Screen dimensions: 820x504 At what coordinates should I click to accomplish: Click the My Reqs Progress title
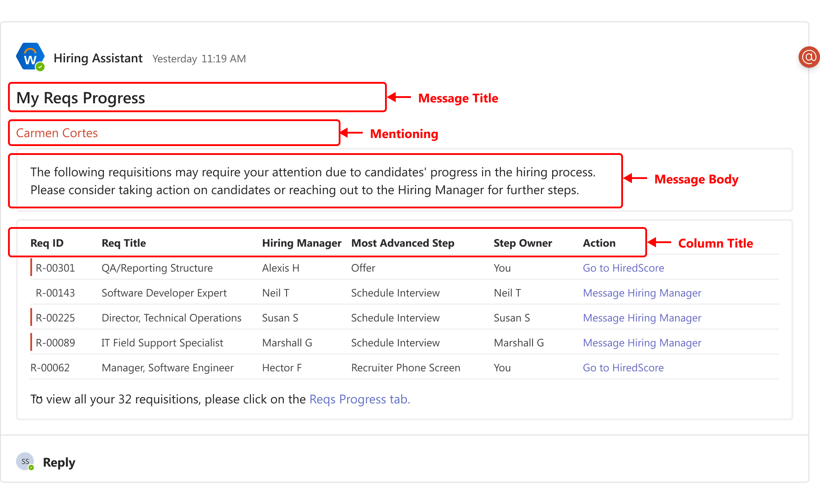[81, 98]
